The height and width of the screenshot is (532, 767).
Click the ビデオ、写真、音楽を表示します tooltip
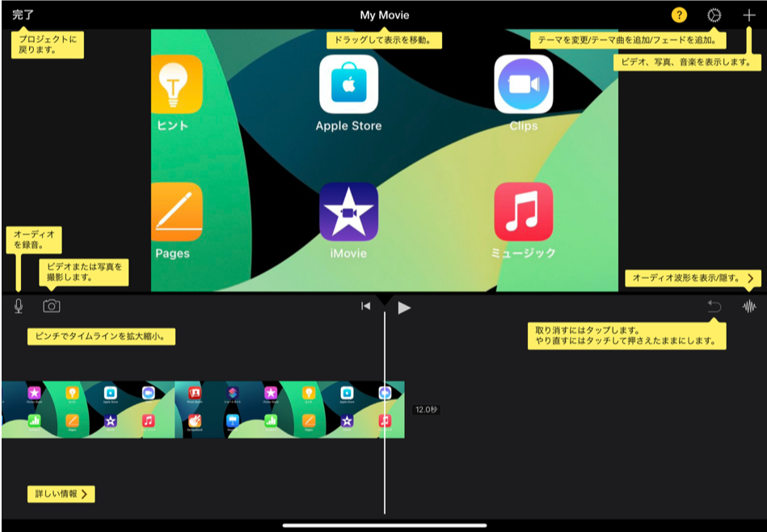click(687, 62)
